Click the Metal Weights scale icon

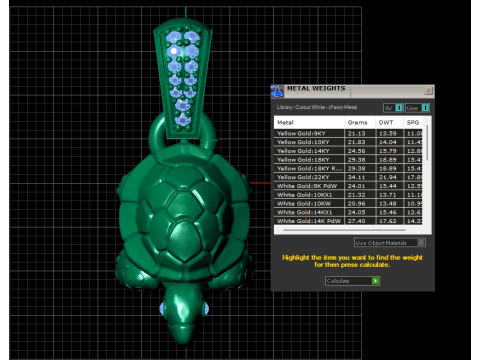pos(277,91)
